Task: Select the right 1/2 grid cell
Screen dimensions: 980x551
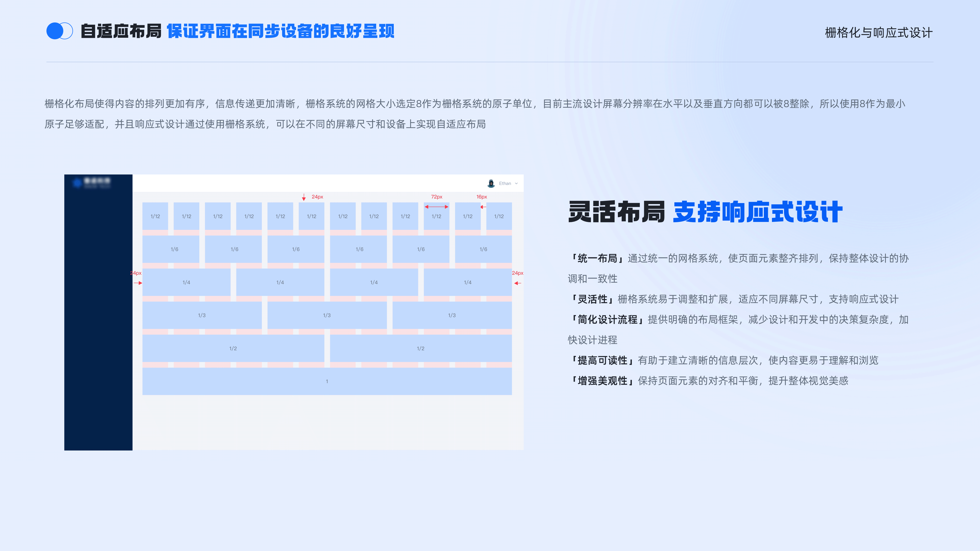Action: click(x=420, y=348)
